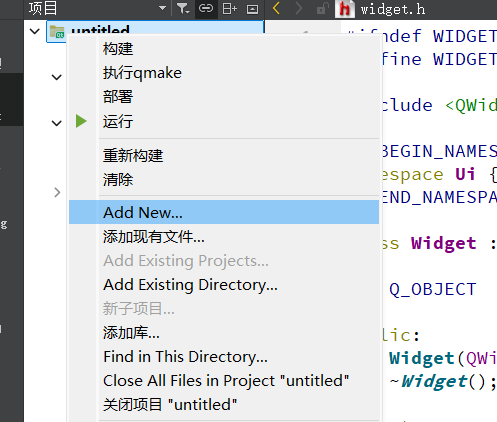
Task: Click the green run arrow icon
Action: click(x=81, y=121)
